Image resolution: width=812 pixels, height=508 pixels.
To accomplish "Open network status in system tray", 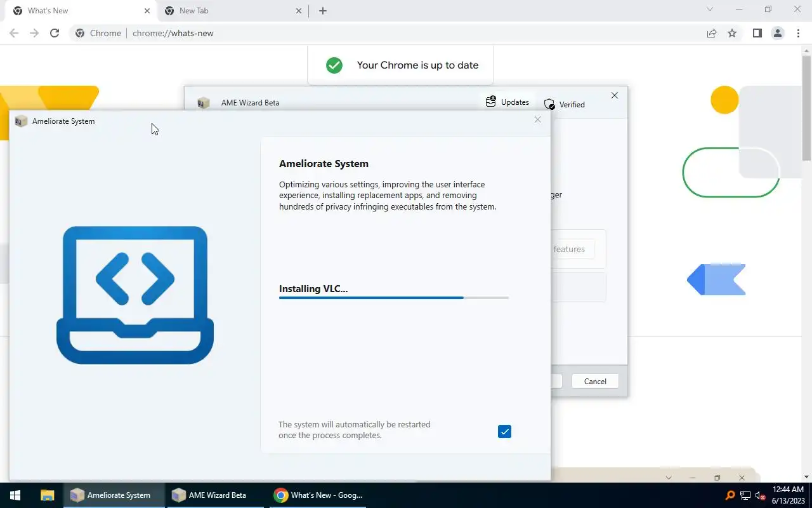I will coord(745,495).
